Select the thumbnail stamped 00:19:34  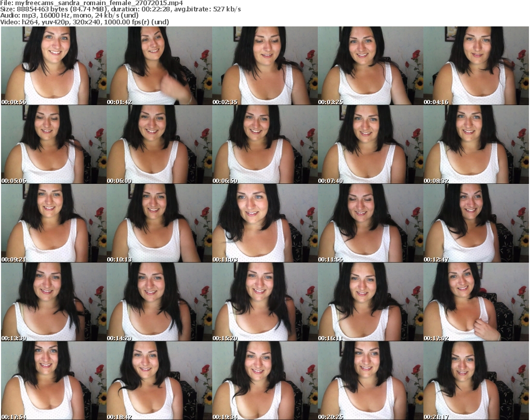coord(265,381)
